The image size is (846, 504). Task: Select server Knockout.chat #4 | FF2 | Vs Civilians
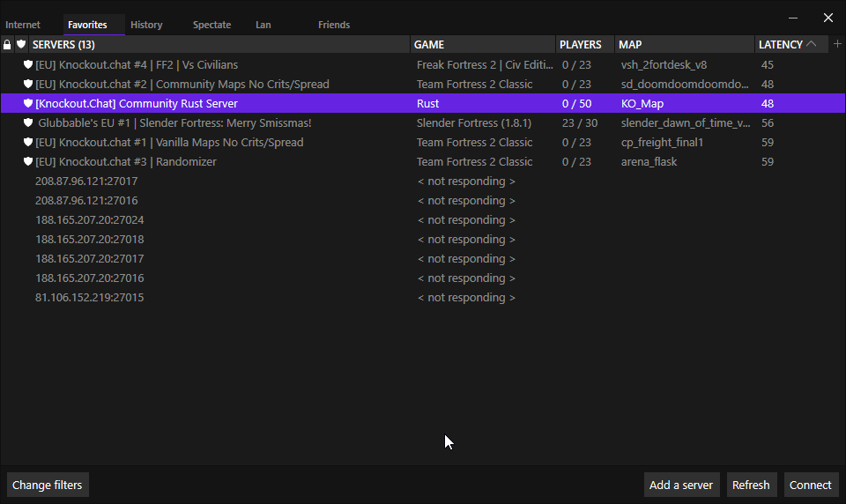point(423,64)
